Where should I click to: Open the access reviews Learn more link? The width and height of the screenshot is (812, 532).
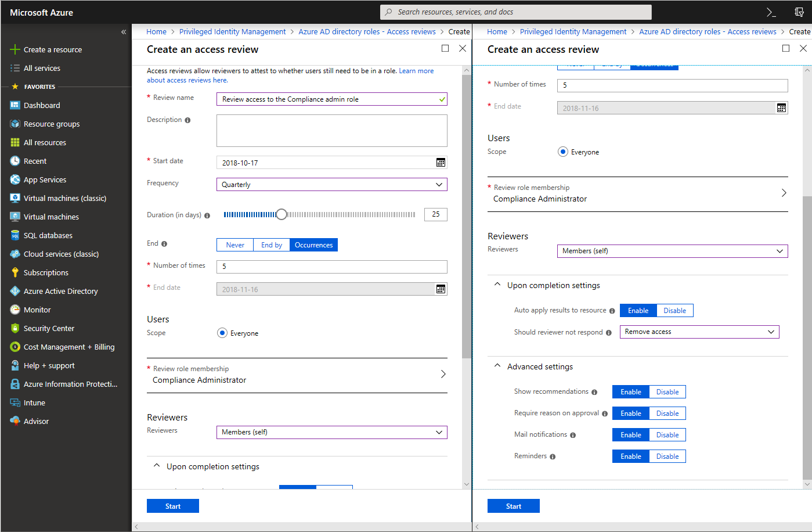coord(416,70)
